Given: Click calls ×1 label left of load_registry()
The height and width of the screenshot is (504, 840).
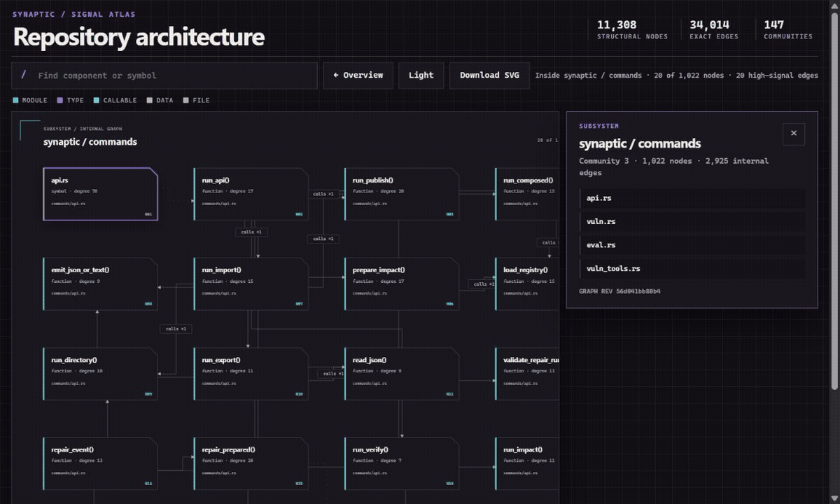Looking at the screenshot, I should [x=482, y=283].
